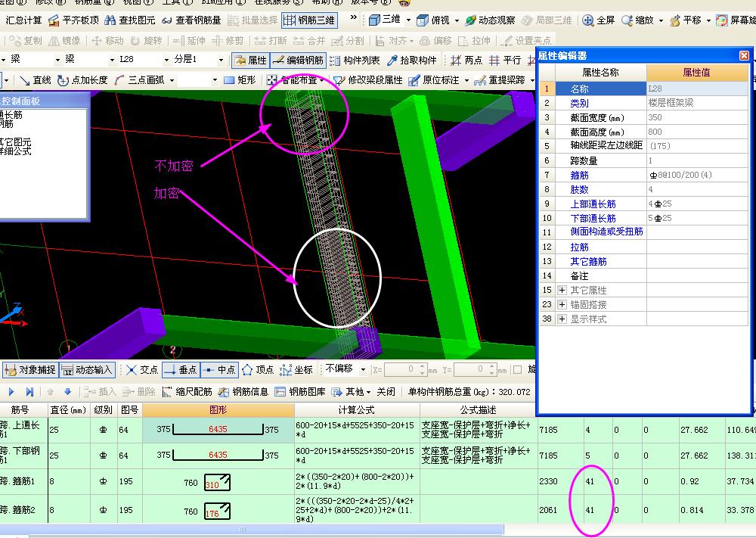Screen dimensions: 756x538
Task: Toggle 中点 midpoint snap
Action: click(219, 370)
